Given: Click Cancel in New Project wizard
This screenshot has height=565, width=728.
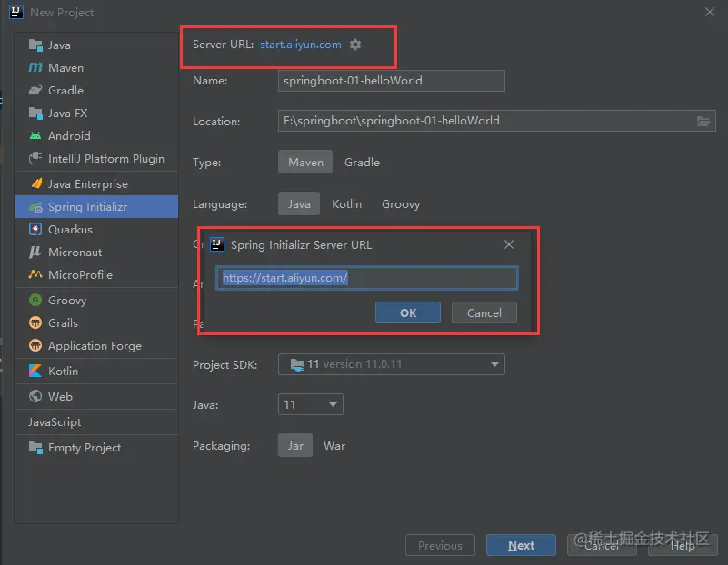Looking at the screenshot, I should (x=602, y=545).
